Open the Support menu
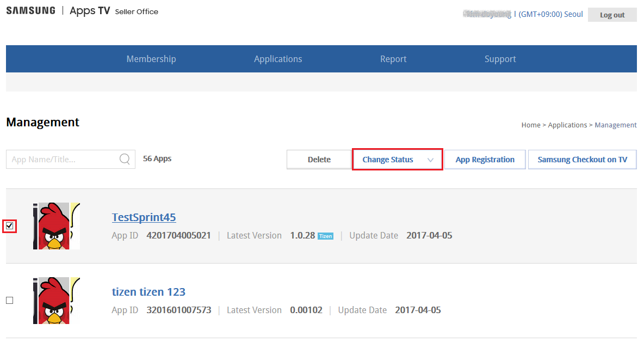Image resolution: width=644 pixels, height=342 pixels. click(500, 59)
